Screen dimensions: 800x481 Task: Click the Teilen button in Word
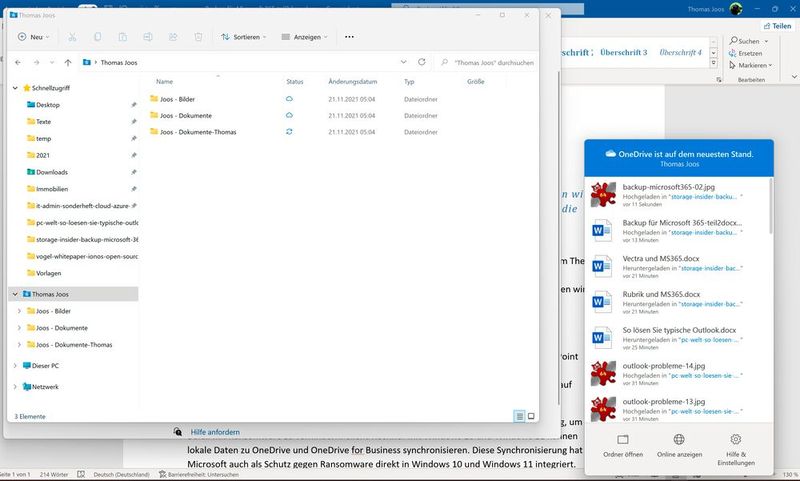click(x=778, y=26)
